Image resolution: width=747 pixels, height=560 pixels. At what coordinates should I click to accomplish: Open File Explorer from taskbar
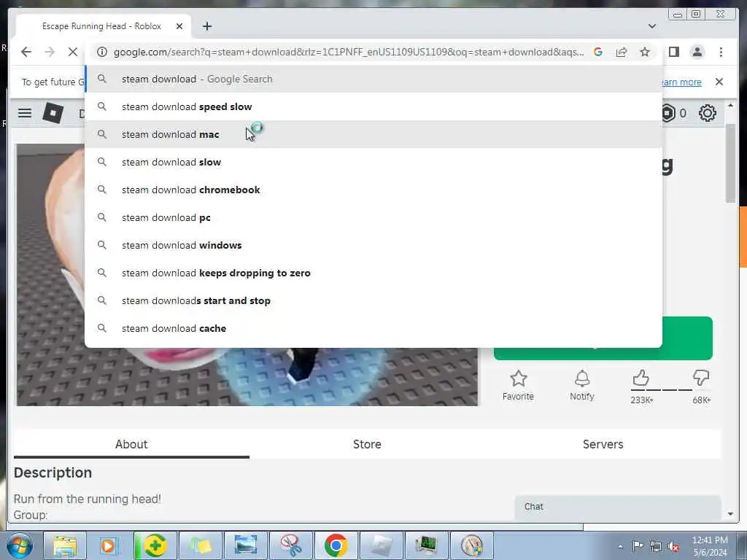click(x=65, y=545)
